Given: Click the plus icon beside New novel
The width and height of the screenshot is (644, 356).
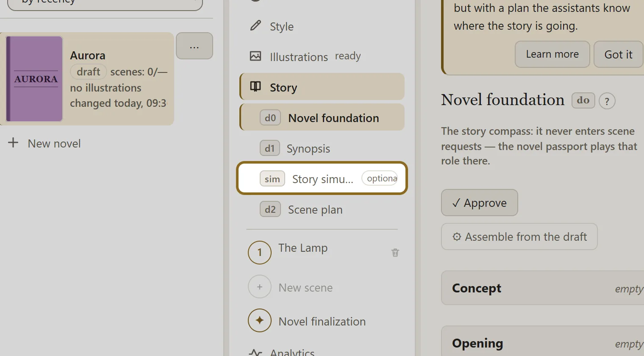Looking at the screenshot, I should tap(13, 142).
